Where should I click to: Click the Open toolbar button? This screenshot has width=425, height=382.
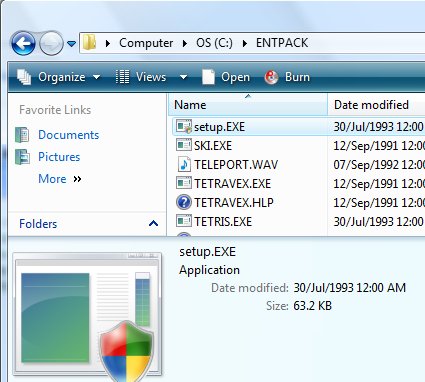(226, 77)
